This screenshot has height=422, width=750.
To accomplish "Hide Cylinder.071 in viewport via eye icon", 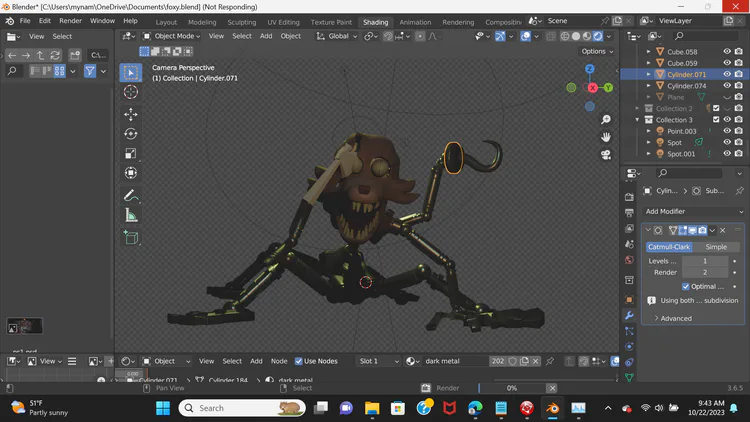I will coord(727,74).
